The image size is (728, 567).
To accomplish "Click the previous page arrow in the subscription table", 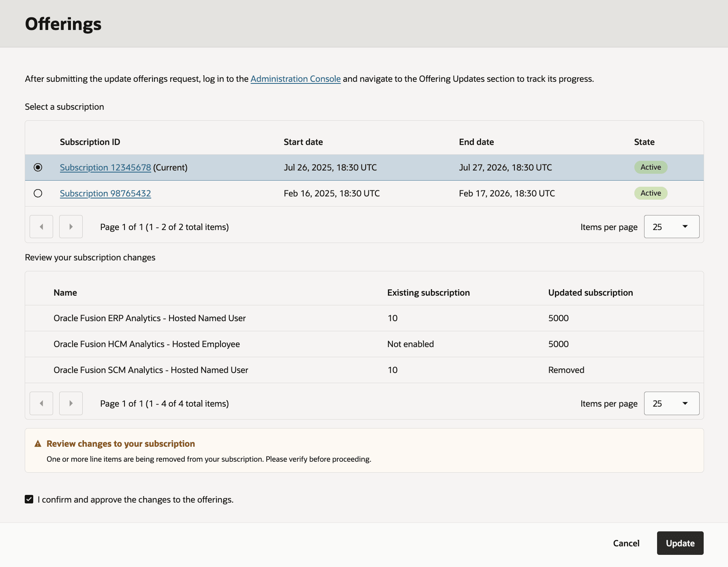I will (41, 226).
